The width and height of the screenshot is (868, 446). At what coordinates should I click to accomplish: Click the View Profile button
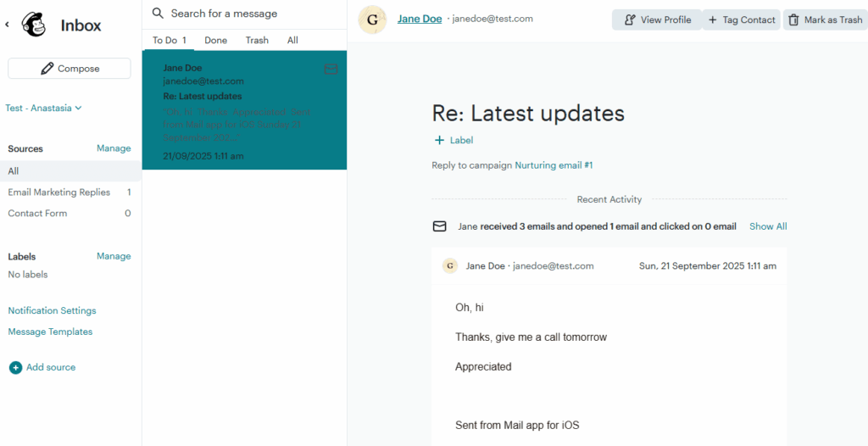[x=657, y=20]
